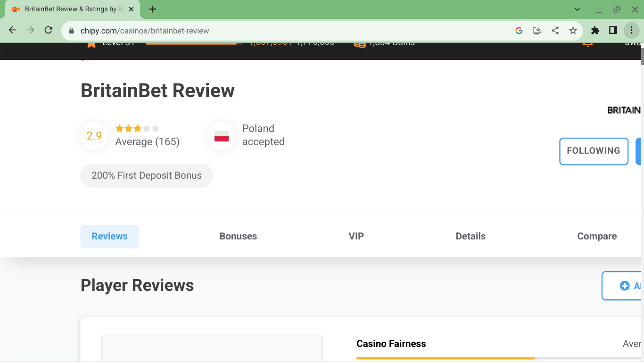The image size is (644, 362).
Task: Click the browser back arrow
Action: (x=13, y=30)
